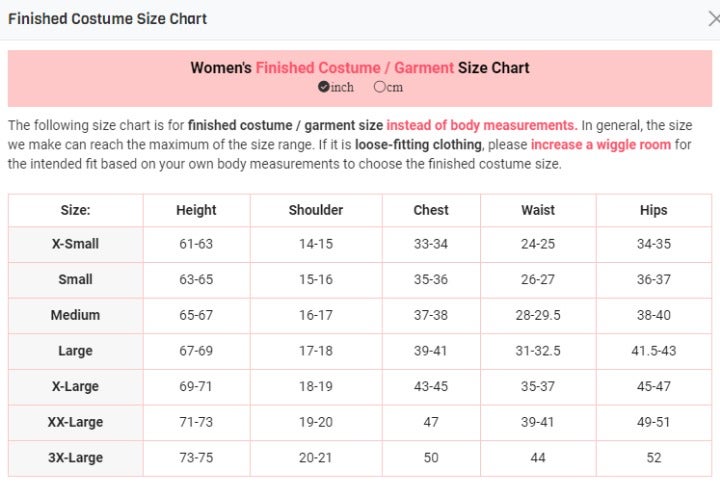Click the Large hips value 41.5-43

point(653,351)
